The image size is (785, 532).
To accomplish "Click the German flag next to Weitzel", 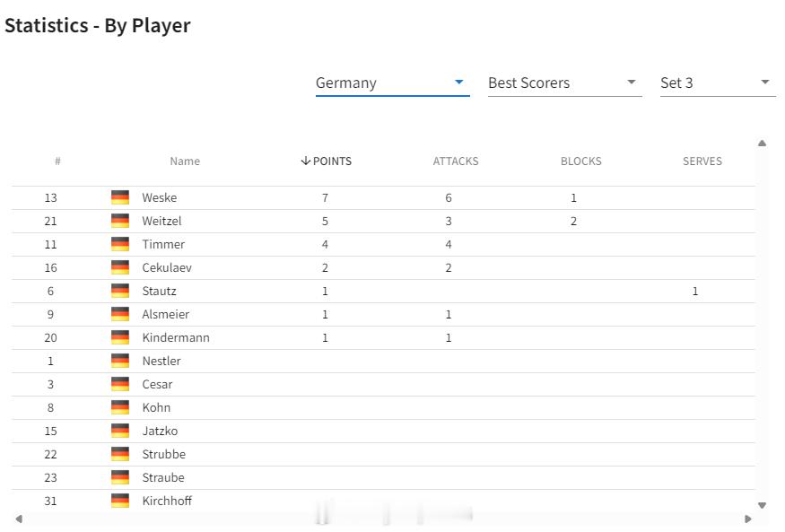I will tap(120, 221).
